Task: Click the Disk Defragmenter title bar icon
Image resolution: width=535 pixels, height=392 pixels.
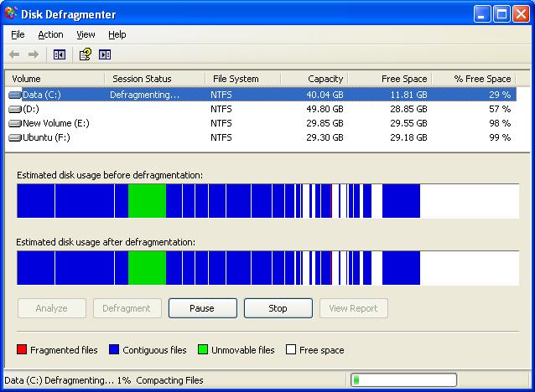Action: 11,13
